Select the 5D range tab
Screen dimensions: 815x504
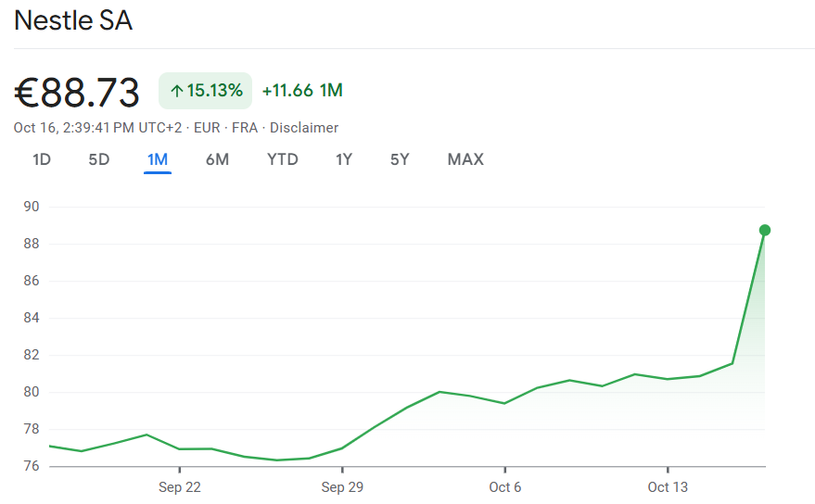tap(99, 159)
